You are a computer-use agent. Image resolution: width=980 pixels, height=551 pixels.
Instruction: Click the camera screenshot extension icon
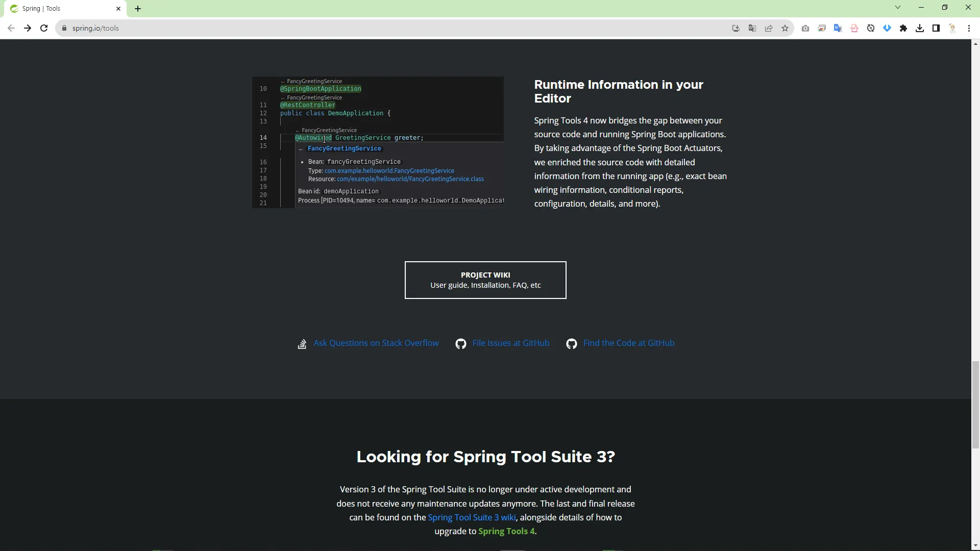805,29
